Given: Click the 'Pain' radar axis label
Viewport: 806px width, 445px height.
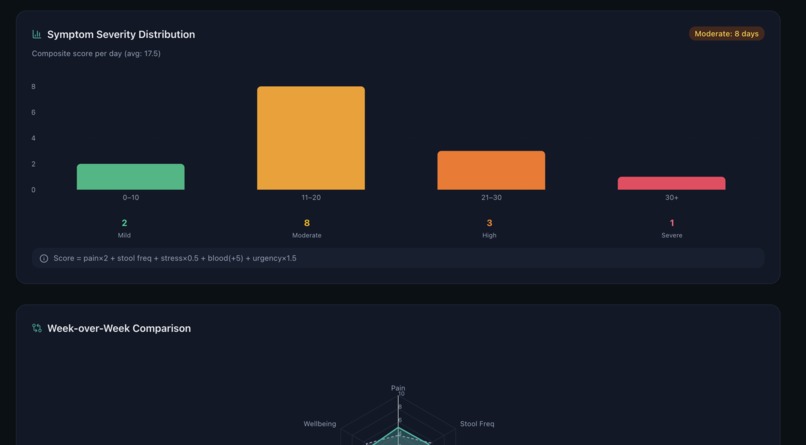Looking at the screenshot, I should tap(398, 388).
